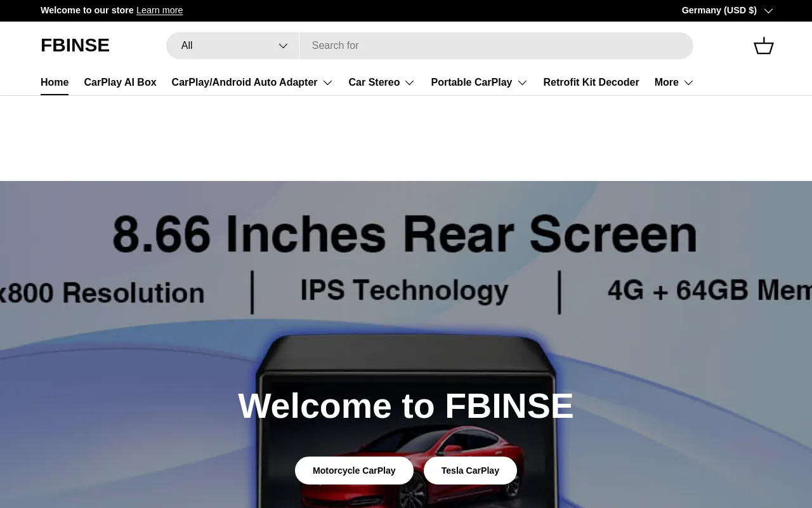Click the FBINSE store logo
This screenshot has height=508, width=812.
[75, 46]
